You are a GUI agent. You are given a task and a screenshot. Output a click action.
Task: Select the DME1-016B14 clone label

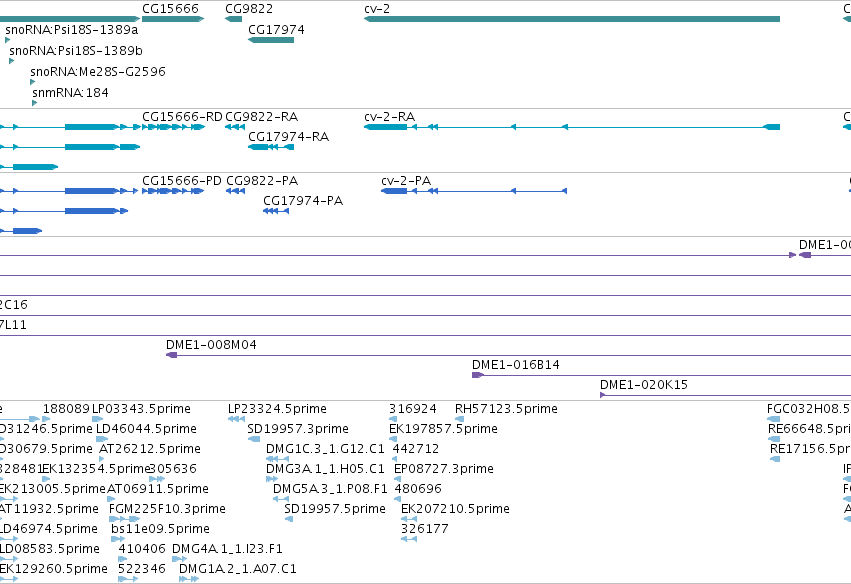[516, 365]
